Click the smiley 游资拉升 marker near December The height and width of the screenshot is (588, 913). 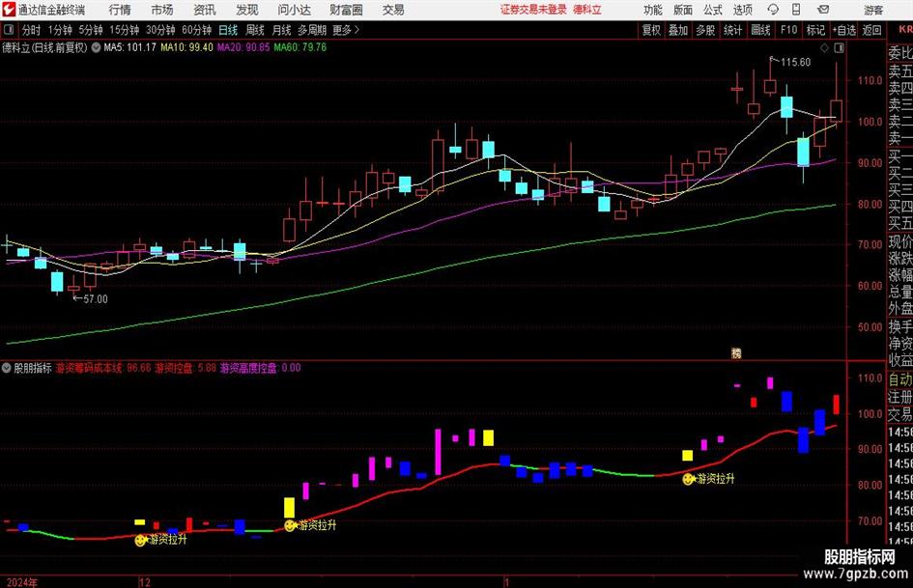click(x=140, y=540)
